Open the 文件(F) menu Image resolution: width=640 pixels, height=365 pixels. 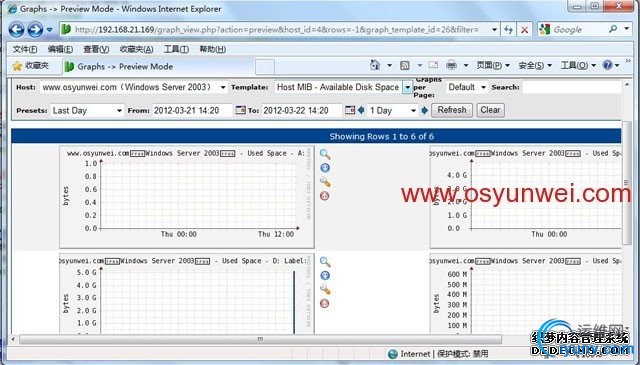tap(25, 49)
